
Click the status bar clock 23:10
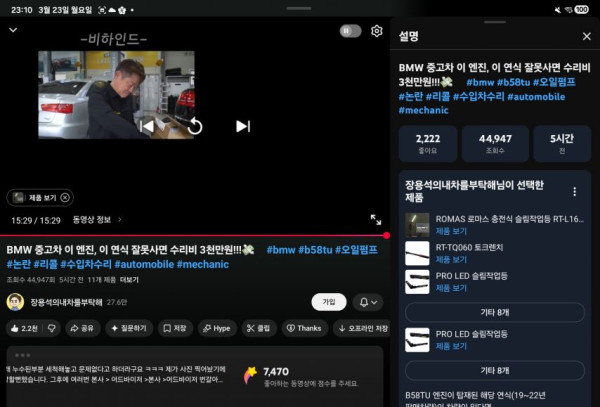[22, 10]
